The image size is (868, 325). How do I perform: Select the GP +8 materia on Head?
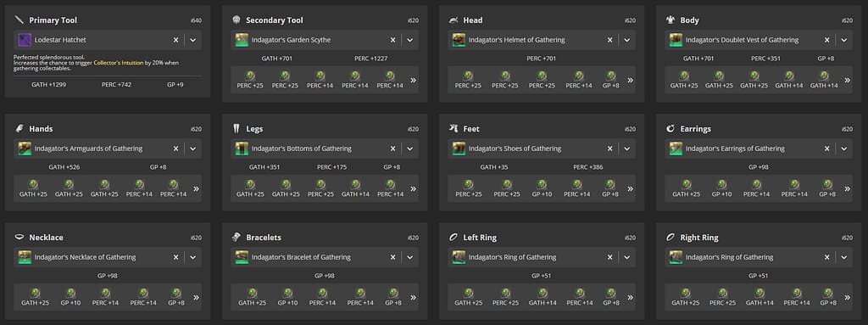(x=610, y=80)
